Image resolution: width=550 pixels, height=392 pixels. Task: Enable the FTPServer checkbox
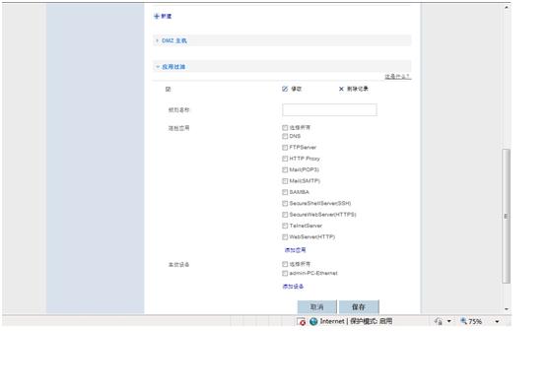pos(285,148)
